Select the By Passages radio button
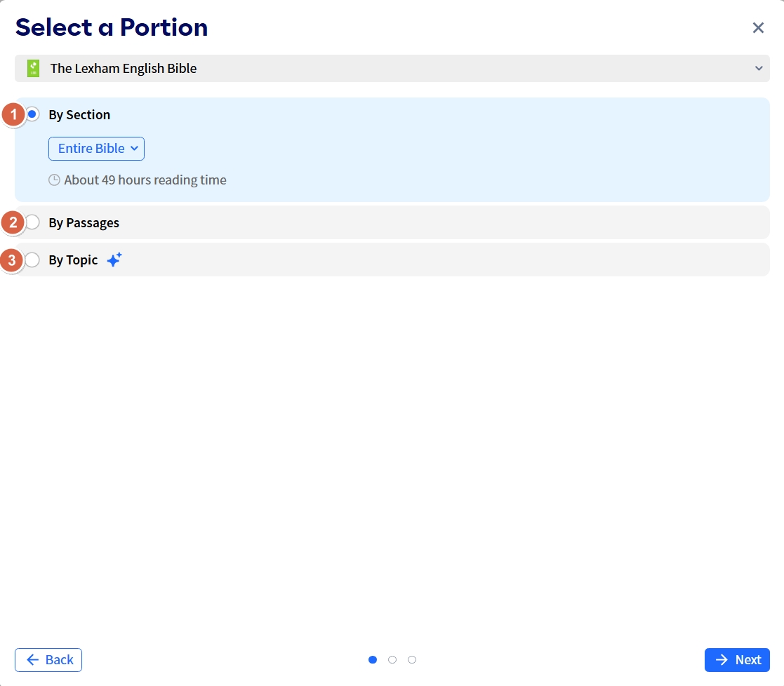This screenshot has width=784, height=686. coord(32,222)
